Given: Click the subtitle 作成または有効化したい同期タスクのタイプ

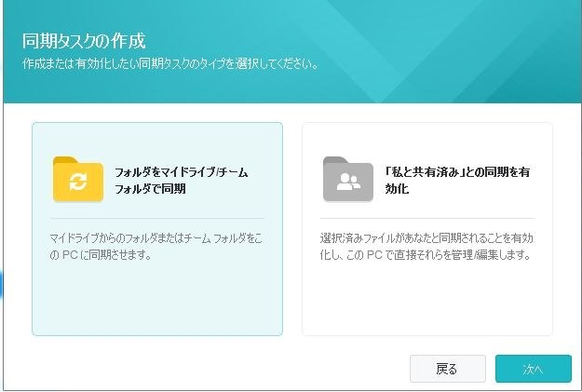Looking at the screenshot, I should pyautogui.click(x=170, y=64).
